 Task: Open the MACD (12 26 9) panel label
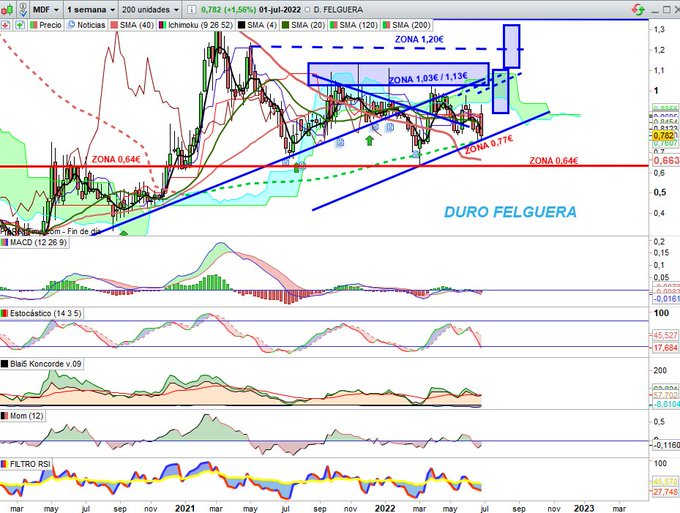(39, 242)
